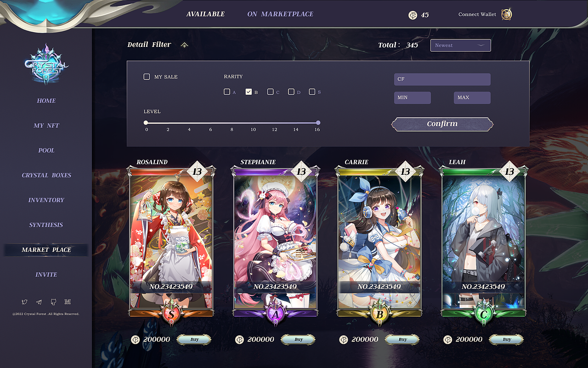Switch to the ON MARKETPLACE tab
This screenshot has height=368, width=588.
[x=281, y=14]
